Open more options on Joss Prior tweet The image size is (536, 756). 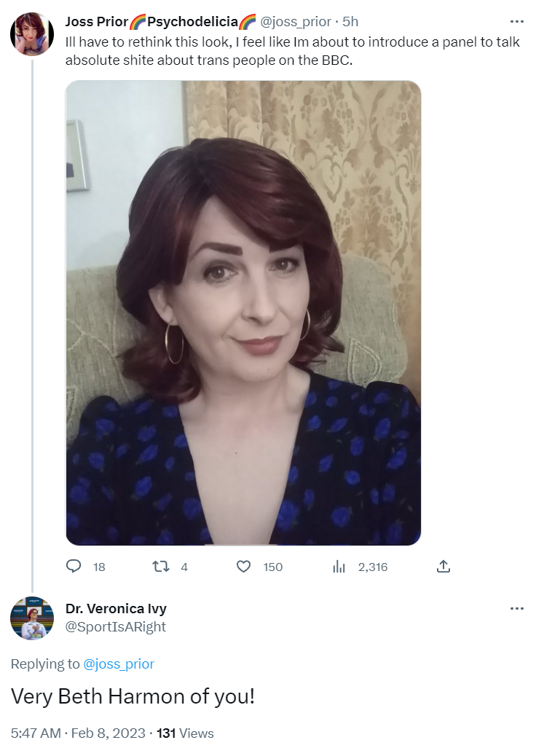pos(516,22)
